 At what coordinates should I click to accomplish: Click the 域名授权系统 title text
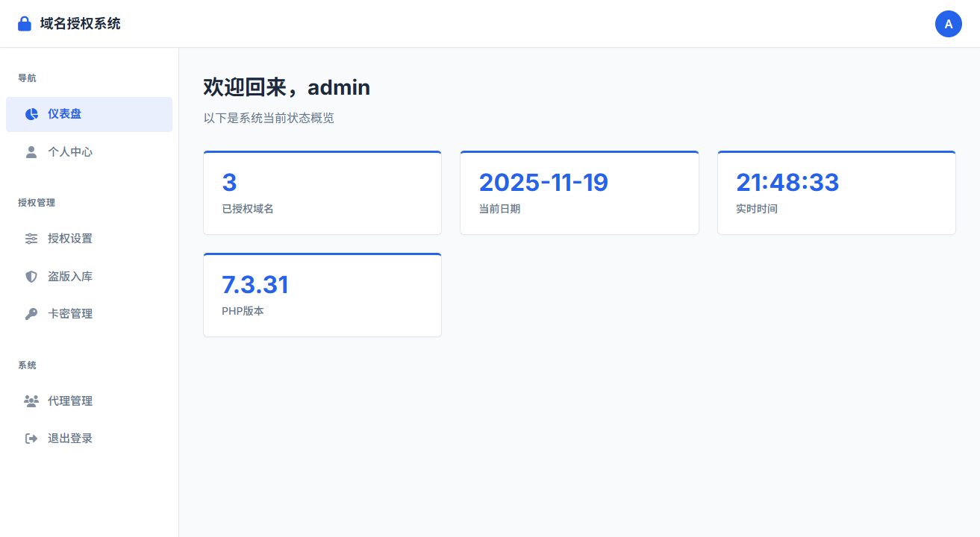tap(80, 24)
